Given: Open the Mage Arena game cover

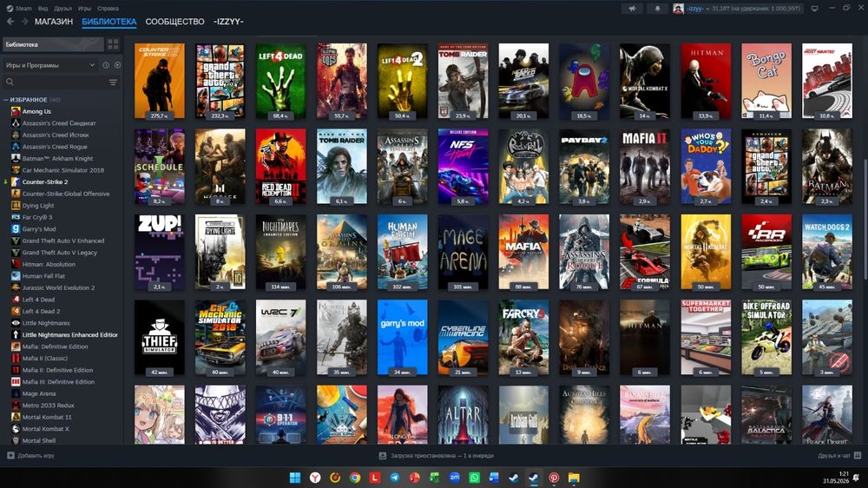Looking at the screenshot, I should [x=463, y=252].
